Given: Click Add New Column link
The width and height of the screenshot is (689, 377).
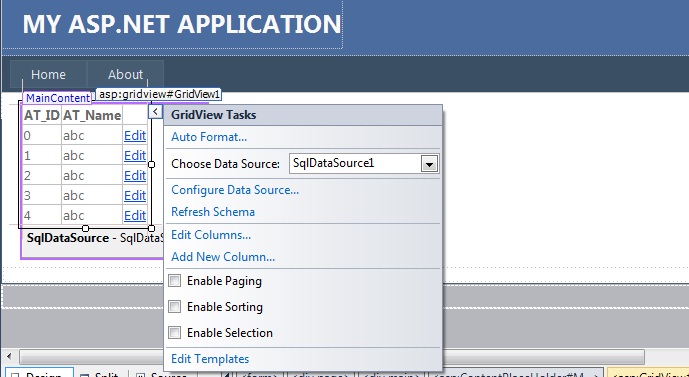Looking at the screenshot, I should pyautogui.click(x=223, y=257).
